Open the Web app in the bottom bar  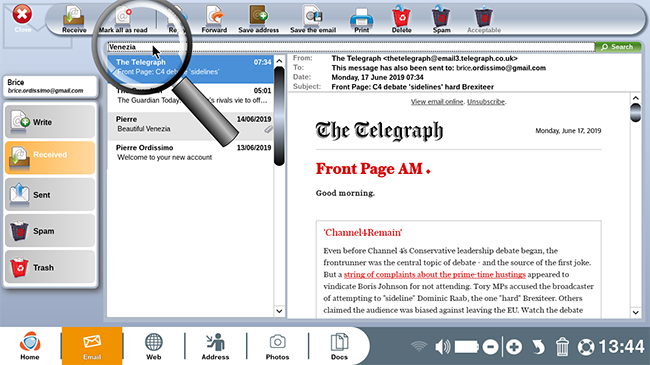[x=153, y=346]
